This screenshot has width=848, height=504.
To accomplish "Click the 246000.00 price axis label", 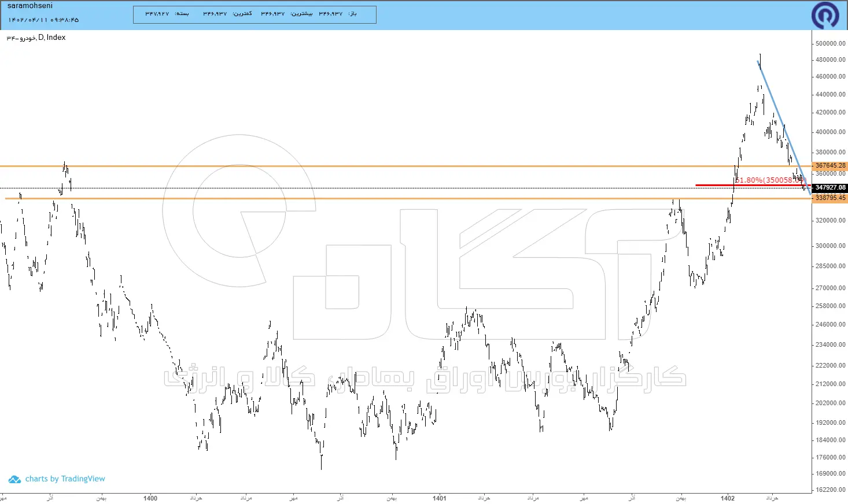I will click(831, 324).
